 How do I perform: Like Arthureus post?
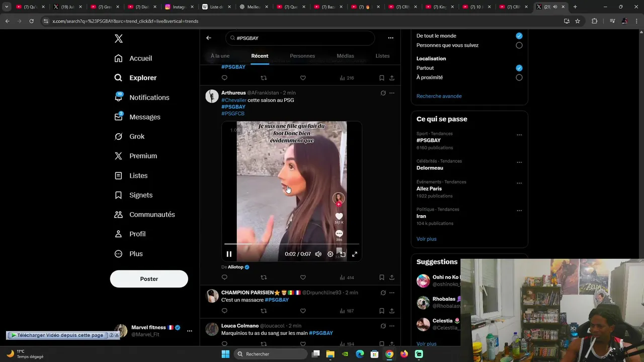click(x=303, y=278)
